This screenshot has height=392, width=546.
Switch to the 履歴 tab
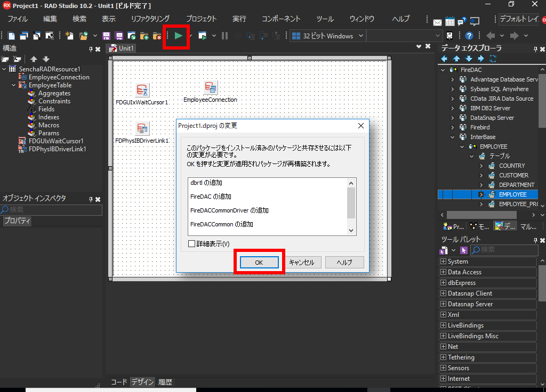pyautogui.click(x=165, y=382)
